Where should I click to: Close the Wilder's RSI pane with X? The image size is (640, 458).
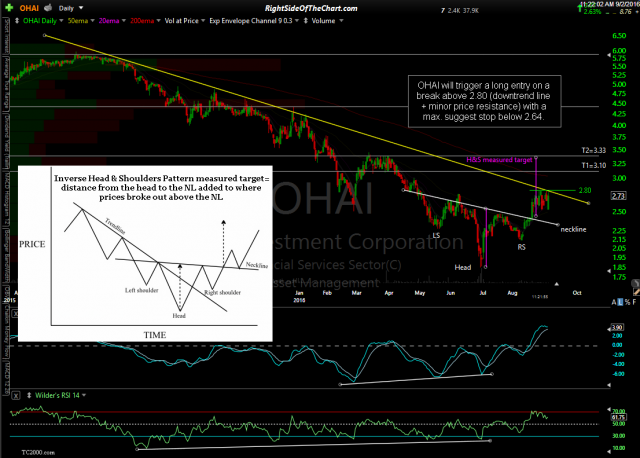pyautogui.click(x=16, y=396)
